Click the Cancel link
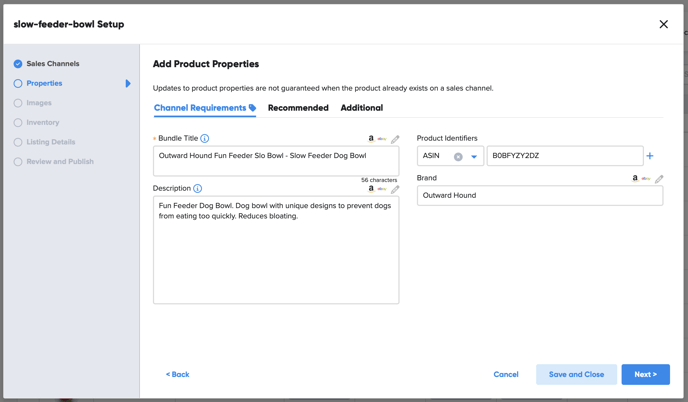 (506, 374)
